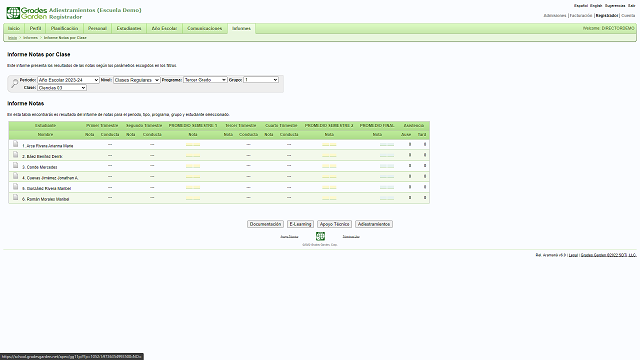Open document icon for Conde Mercedes row
Screen dimensions: 640x360
(x=16, y=165)
